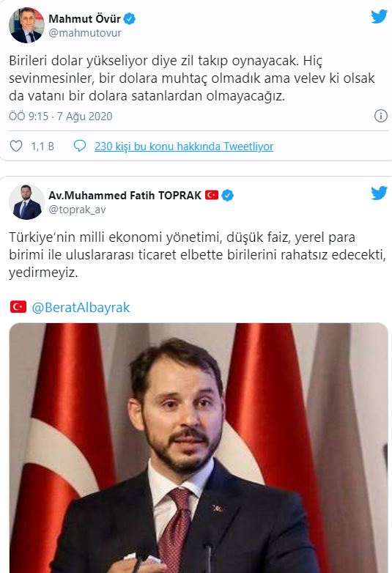The height and width of the screenshot is (573, 392).
Task: Open Av.Muhammed Fatih TOPRAK's profile avatar
Action: 26,202
